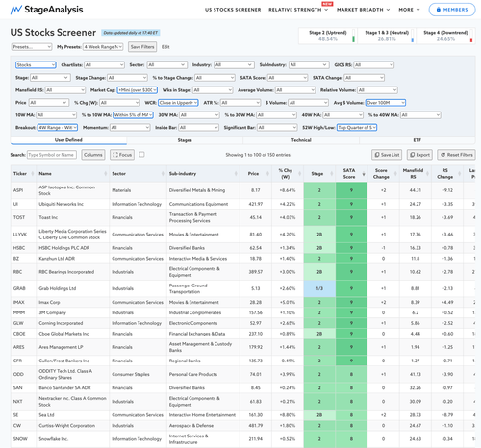Open the % to 10W MA dropdown
The height and width of the screenshot is (448, 481).
click(x=133, y=115)
